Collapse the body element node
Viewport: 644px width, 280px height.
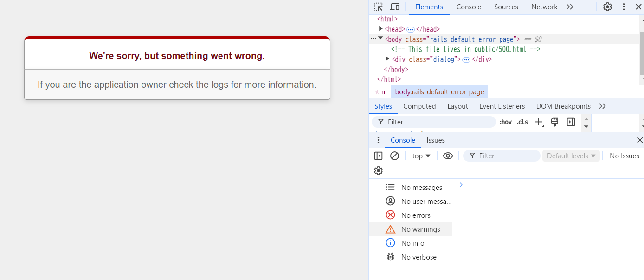pyautogui.click(x=380, y=39)
